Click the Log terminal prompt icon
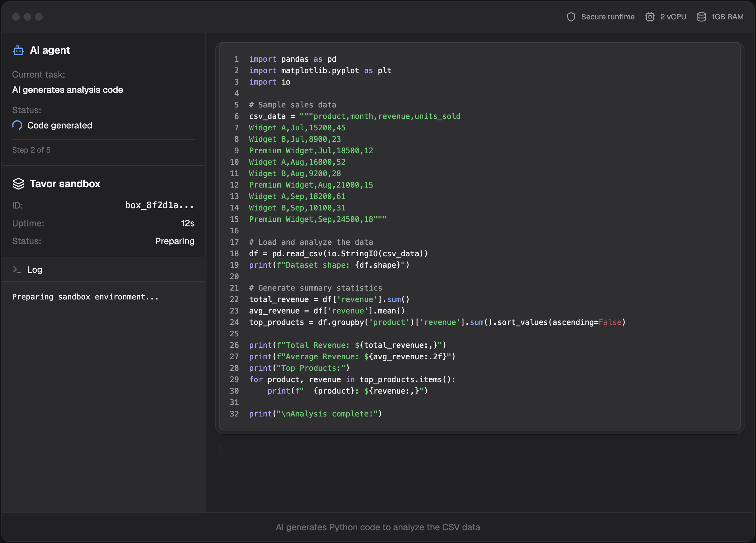Viewport: 756px width, 543px height. click(x=17, y=270)
